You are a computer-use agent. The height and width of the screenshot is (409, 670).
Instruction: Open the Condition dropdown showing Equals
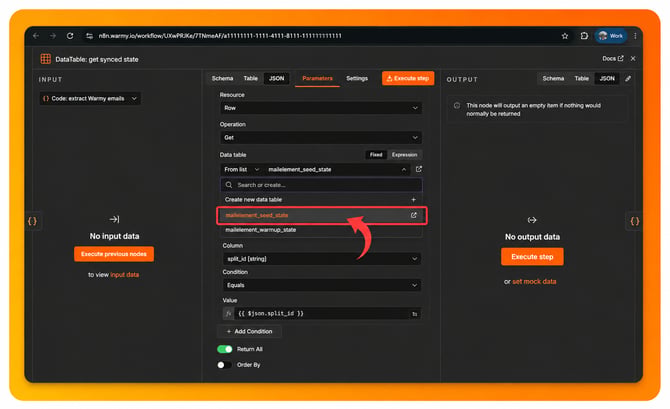322,285
